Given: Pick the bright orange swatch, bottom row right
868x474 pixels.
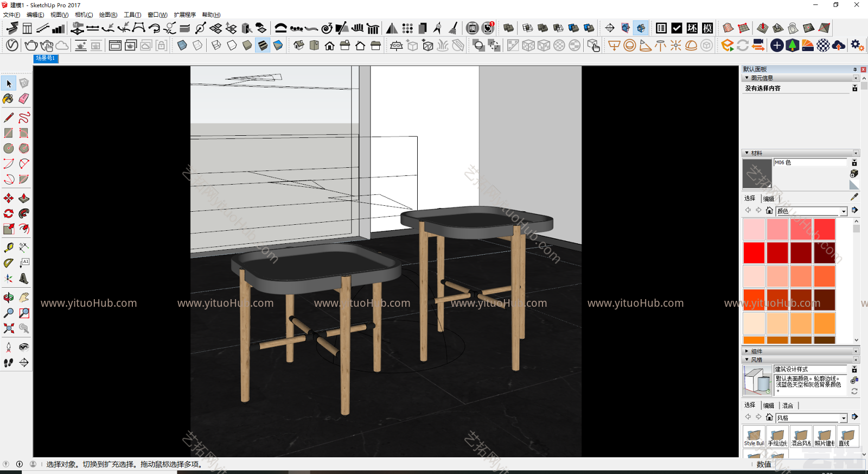Looking at the screenshot, I should [x=825, y=324].
